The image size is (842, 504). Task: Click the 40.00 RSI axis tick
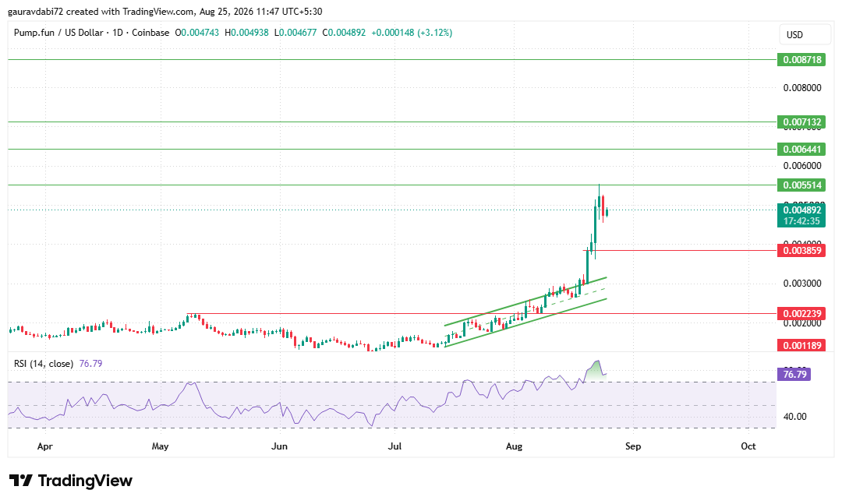click(794, 416)
